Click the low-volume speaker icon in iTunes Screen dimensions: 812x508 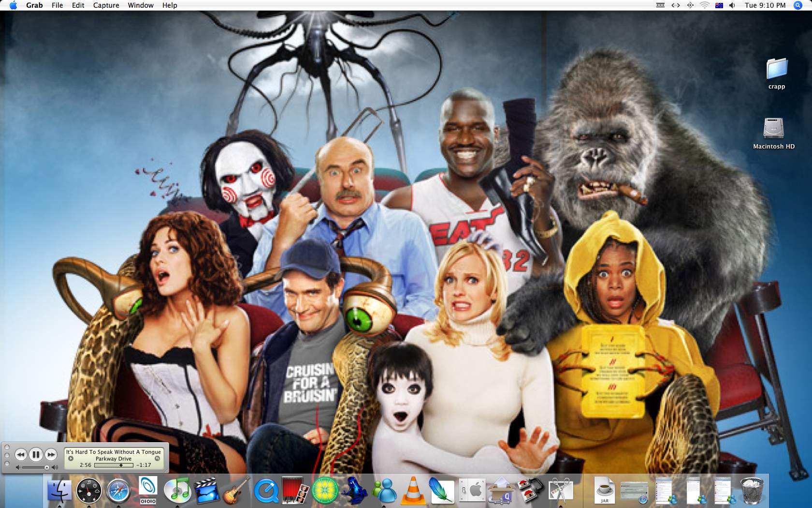[x=17, y=467]
